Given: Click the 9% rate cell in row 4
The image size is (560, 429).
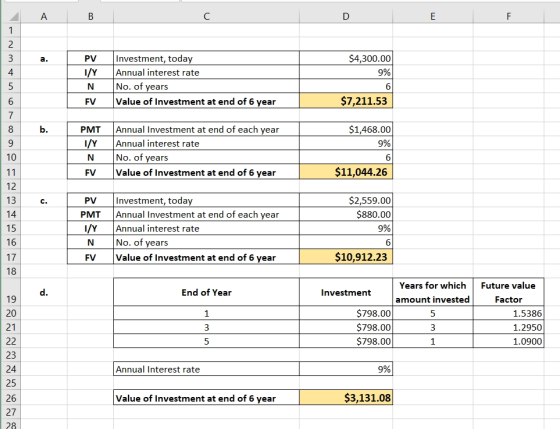Looking at the screenshot, I should (346, 72).
